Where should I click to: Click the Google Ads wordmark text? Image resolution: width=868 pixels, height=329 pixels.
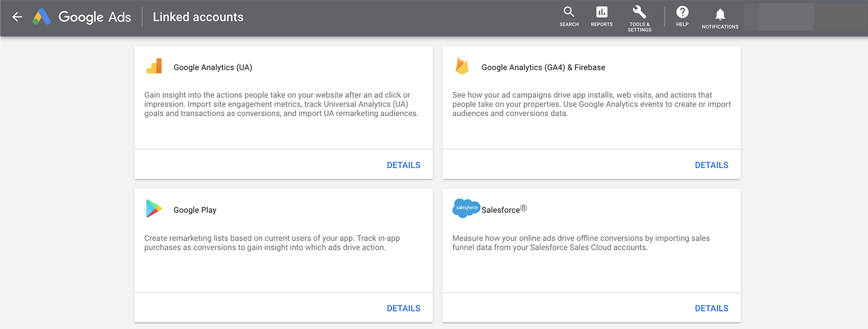pyautogui.click(x=95, y=17)
